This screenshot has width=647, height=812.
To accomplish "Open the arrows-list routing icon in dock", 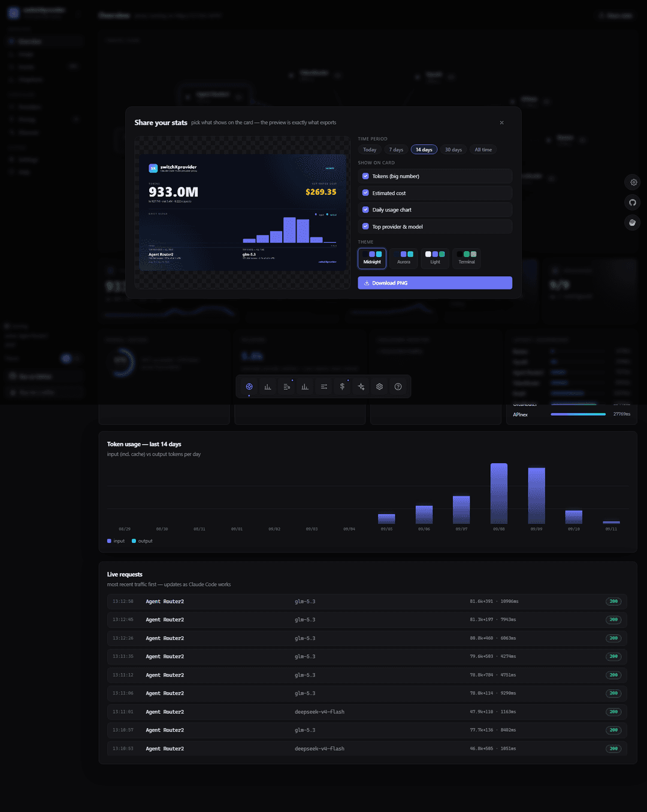I will tap(323, 387).
